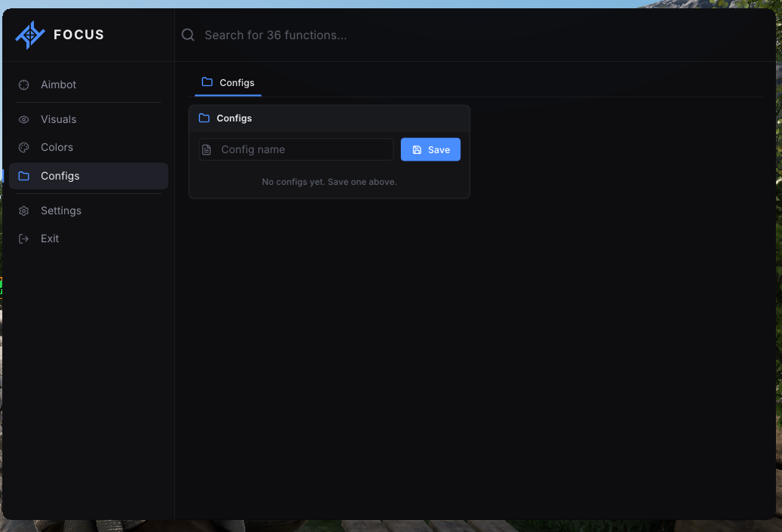
Task: Click the sidebar Configs folder icon
Action: pos(23,176)
